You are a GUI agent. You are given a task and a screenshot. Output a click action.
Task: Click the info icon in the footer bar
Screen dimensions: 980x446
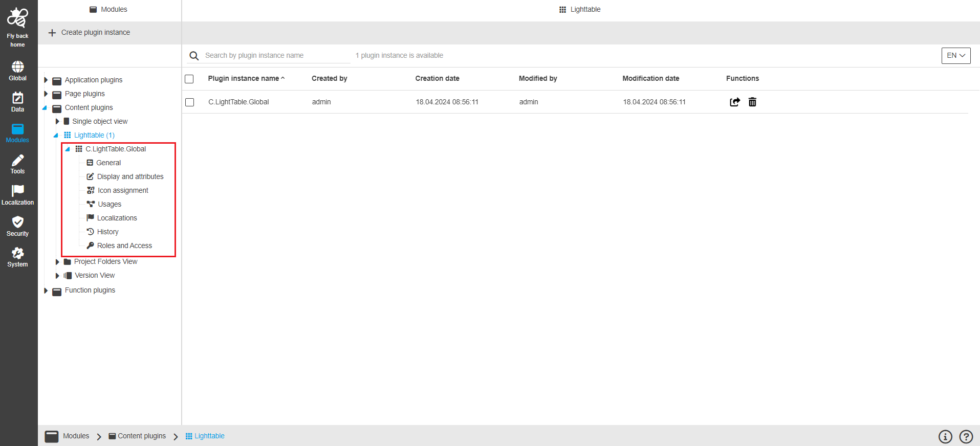click(x=945, y=436)
